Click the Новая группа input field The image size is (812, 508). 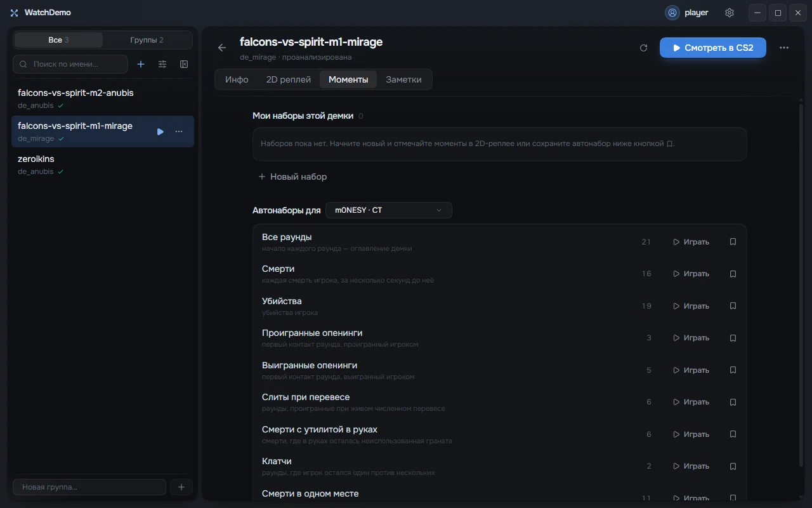pyautogui.click(x=89, y=487)
